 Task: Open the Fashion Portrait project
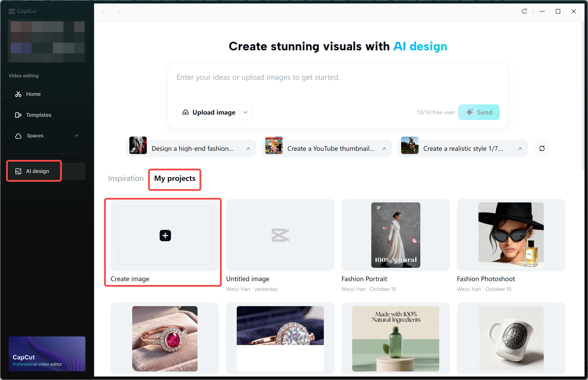[x=395, y=235]
